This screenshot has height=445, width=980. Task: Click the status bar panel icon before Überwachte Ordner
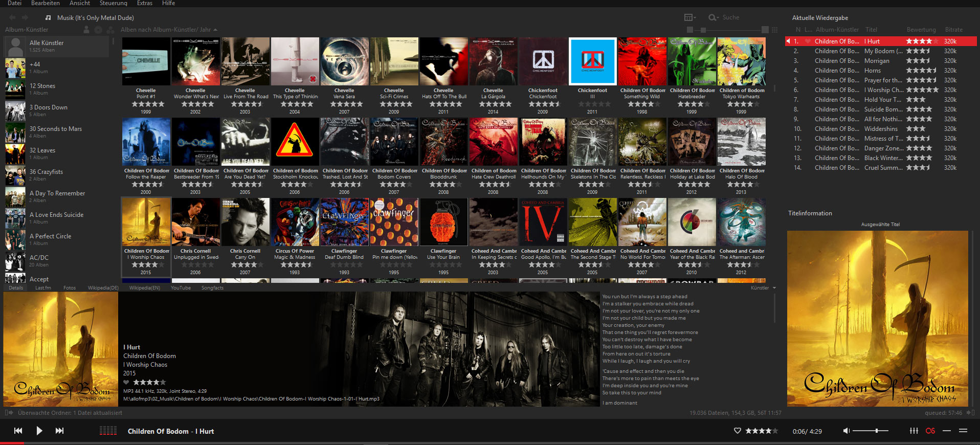(9, 412)
